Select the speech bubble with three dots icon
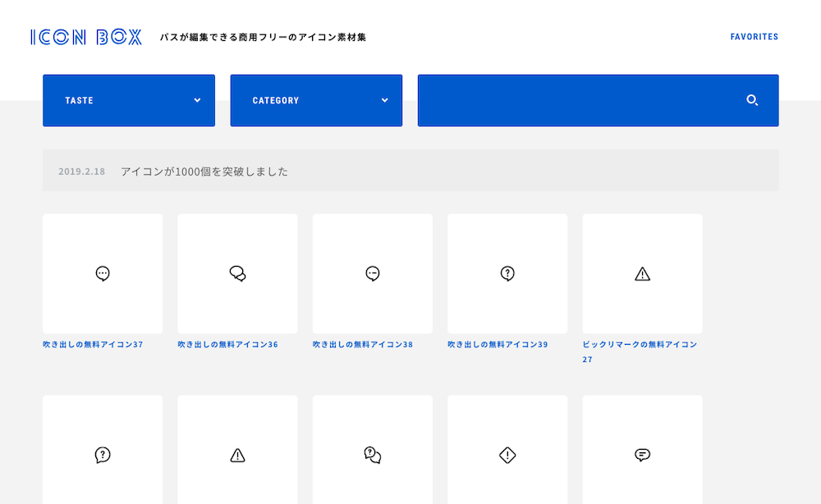 point(103,274)
